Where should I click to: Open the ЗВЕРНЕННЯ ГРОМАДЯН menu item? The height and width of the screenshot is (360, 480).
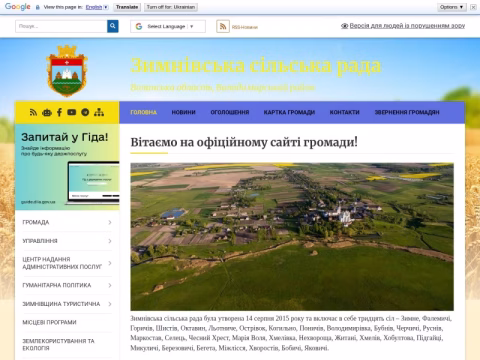(x=407, y=112)
